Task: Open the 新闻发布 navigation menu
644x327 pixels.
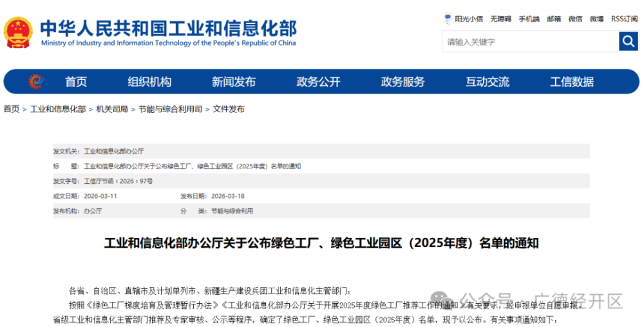Action: point(234,82)
